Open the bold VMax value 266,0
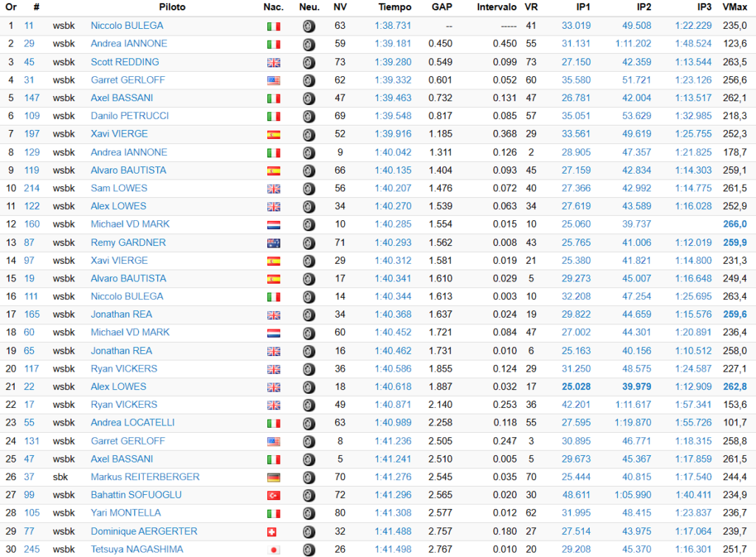This screenshot has height=557, width=756. [x=735, y=224]
